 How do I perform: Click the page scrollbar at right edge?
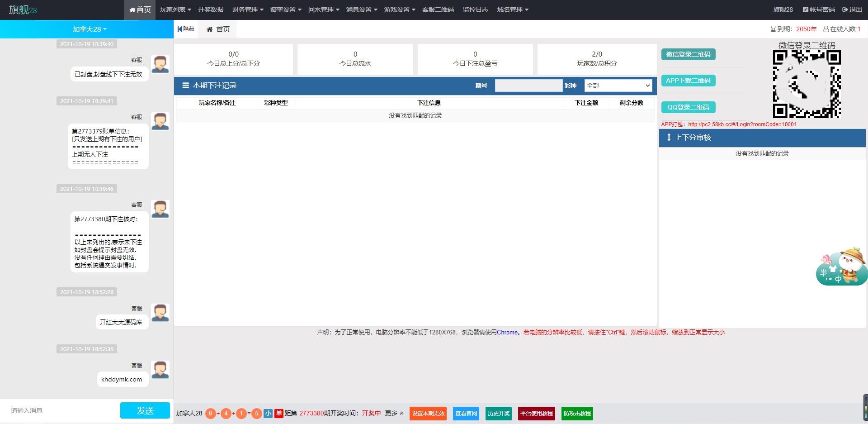[865, 407]
